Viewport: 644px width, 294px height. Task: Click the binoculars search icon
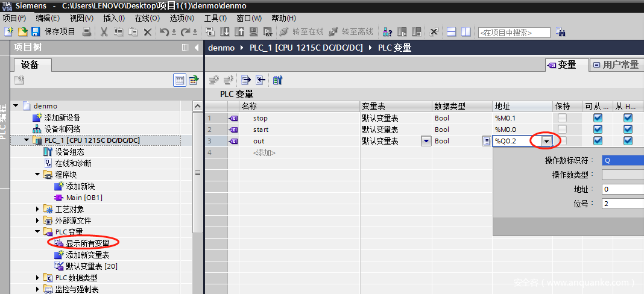(560, 32)
